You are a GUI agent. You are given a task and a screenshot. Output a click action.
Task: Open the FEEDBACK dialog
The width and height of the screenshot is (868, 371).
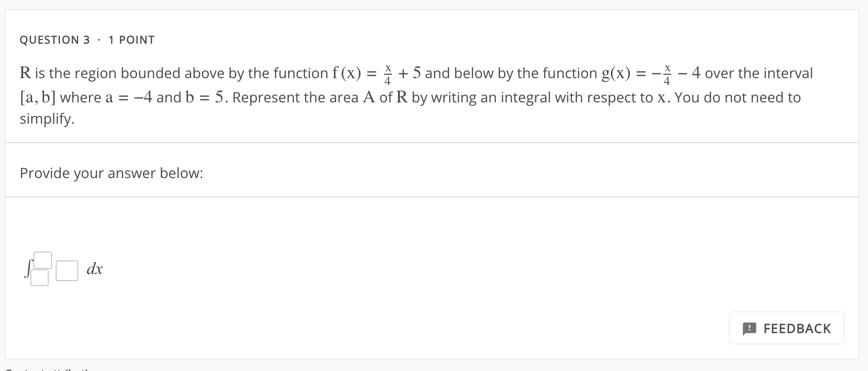pyautogui.click(x=786, y=328)
